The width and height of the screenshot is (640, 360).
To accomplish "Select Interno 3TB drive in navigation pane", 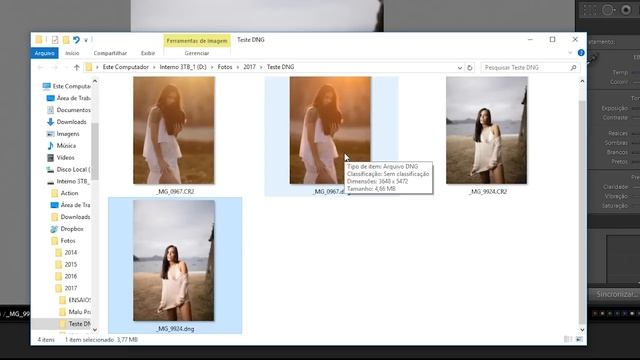I will tap(69, 181).
